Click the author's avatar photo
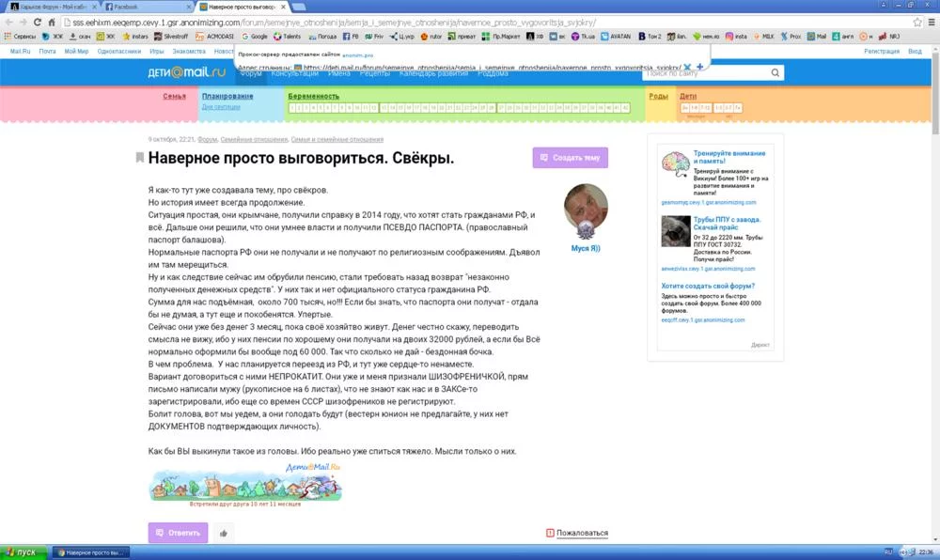 586,207
